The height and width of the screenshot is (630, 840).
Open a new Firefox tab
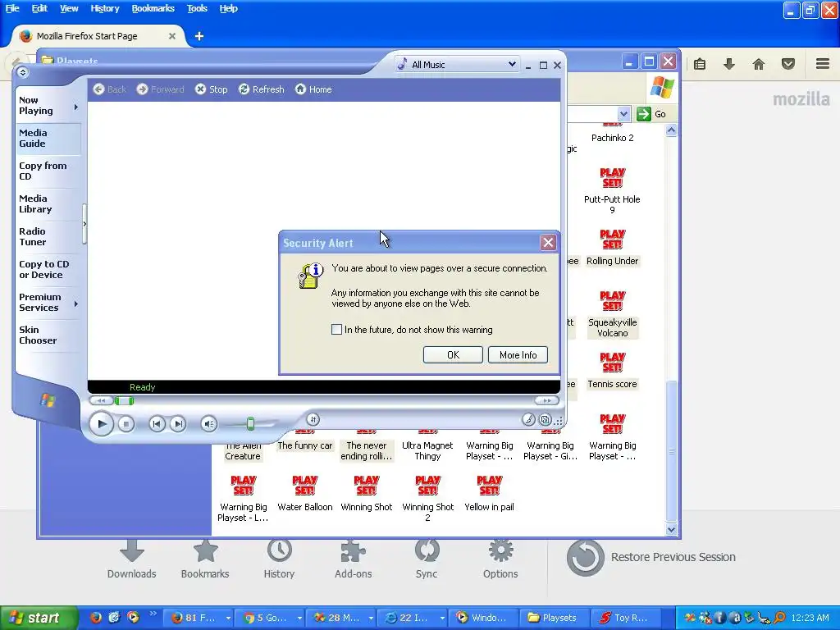pos(199,36)
